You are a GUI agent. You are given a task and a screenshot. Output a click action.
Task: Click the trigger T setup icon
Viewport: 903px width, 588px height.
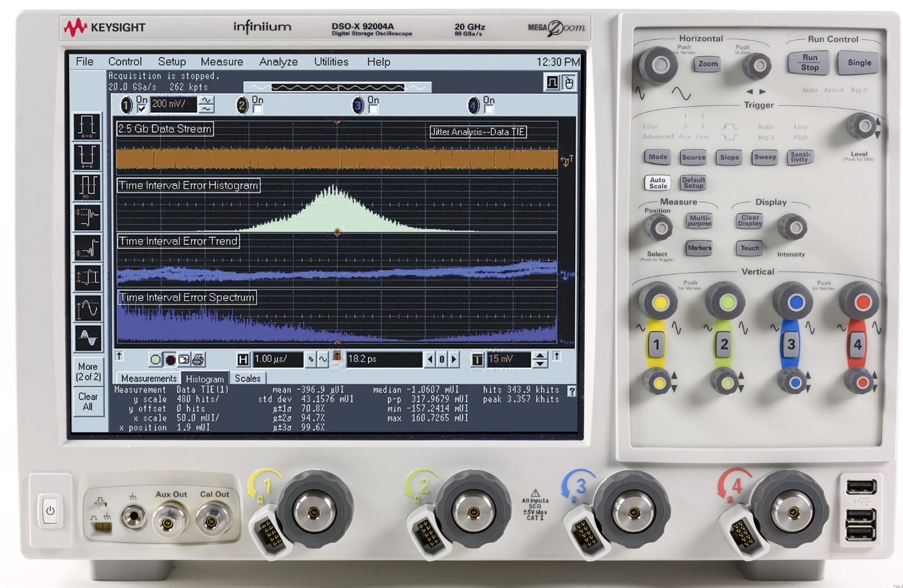(x=477, y=359)
